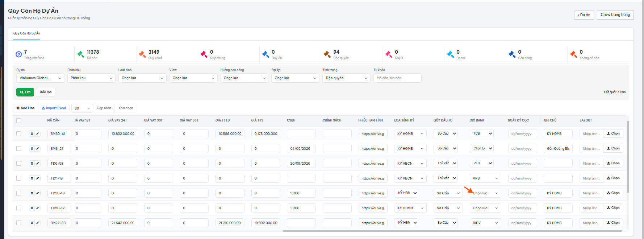Expand the Phân khu filter dropdown

(x=91, y=78)
